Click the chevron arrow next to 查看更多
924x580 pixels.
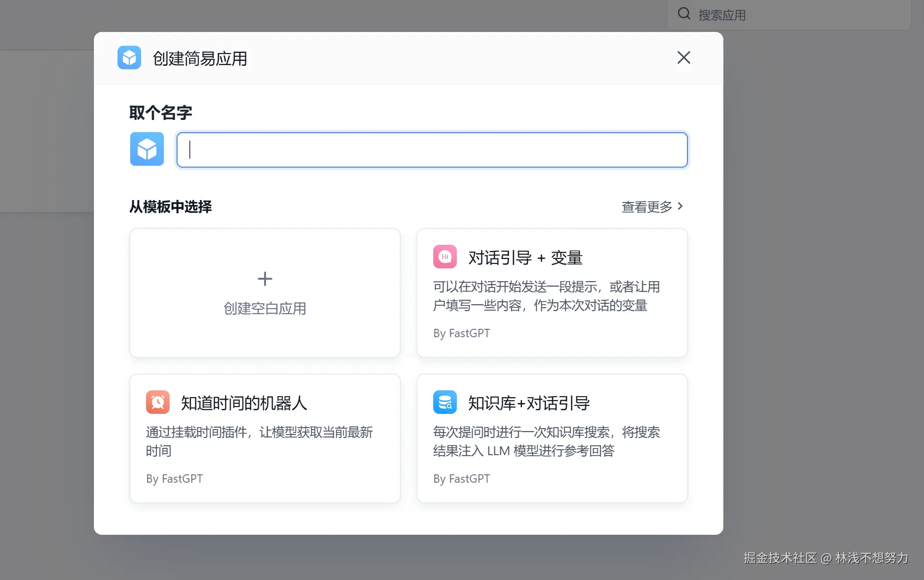coord(681,206)
